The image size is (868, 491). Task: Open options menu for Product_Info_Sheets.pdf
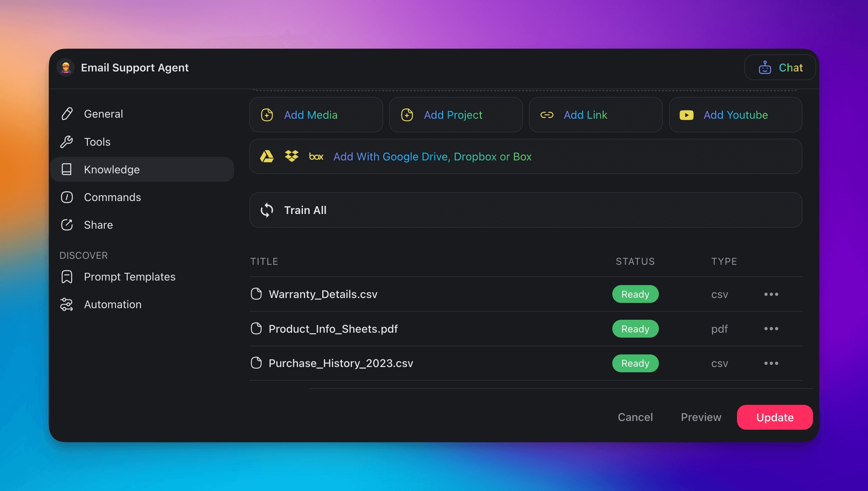point(771,329)
